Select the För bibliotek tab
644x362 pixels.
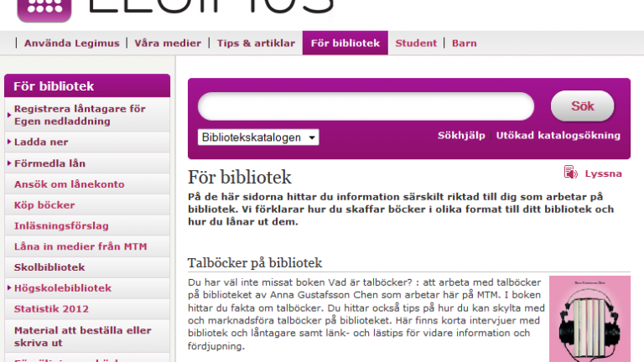[x=345, y=43]
